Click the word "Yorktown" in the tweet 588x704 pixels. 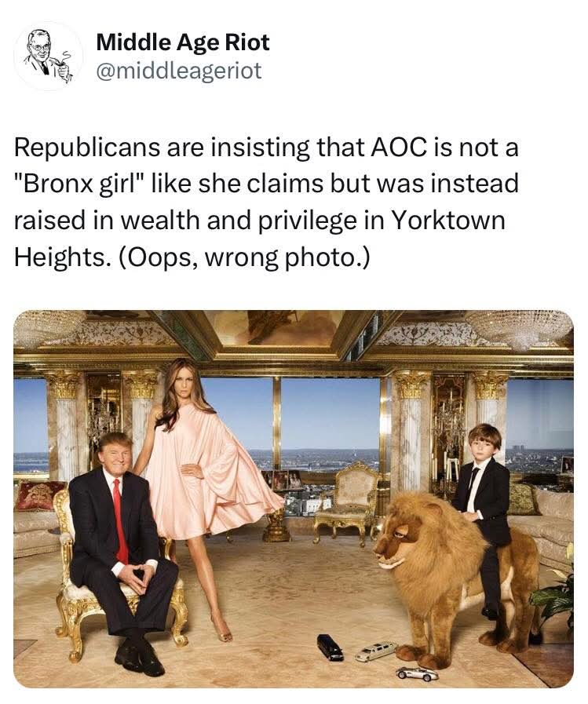pos(447,221)
